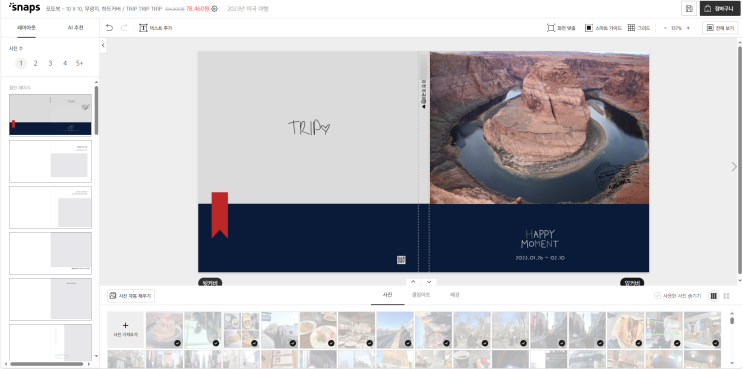The width and height of the screenshot is (743, 369).
Task: Click the save disk icon
Action: (689, 9)
